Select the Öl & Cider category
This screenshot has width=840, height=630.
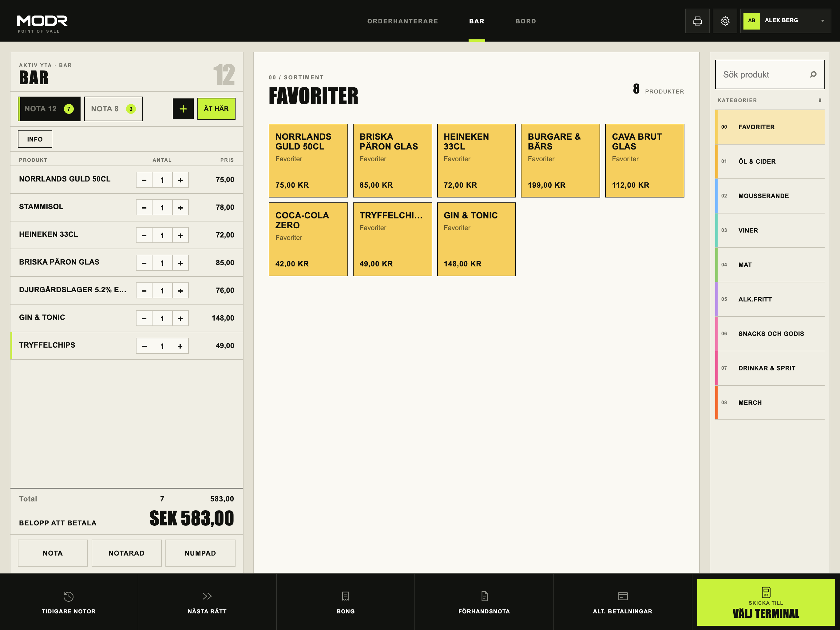(x=770, y=161)
